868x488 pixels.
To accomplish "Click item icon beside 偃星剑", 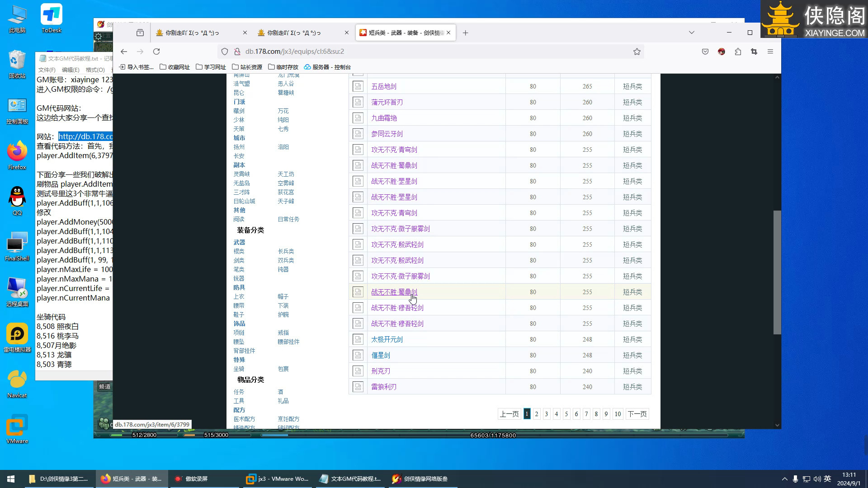I will tap(358, 355).
